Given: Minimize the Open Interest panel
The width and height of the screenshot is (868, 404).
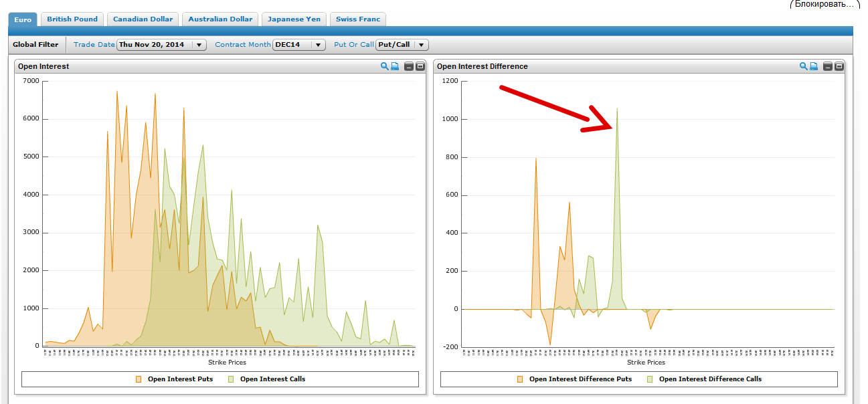Looking at the screenshot, I should click(x=409, y=66).
